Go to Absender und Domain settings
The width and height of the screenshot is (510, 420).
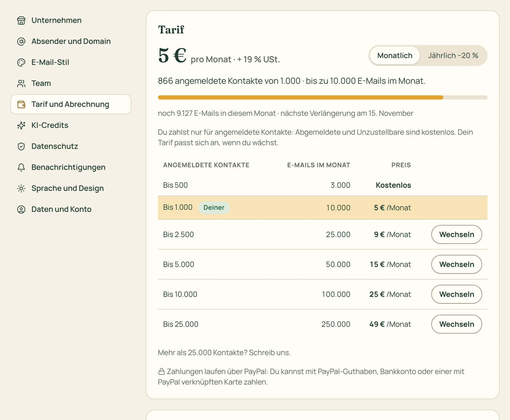[71, 41]
